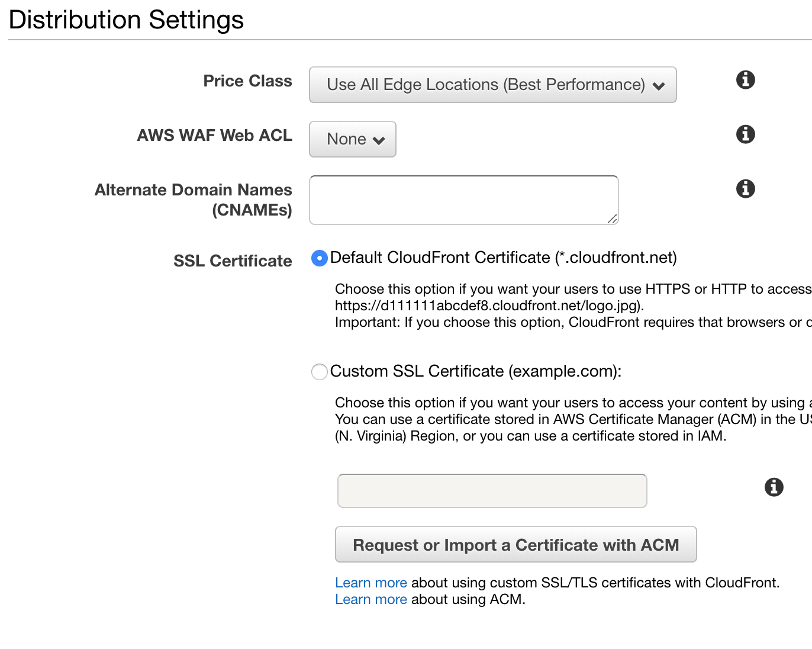This screenshot has width=812, height=649.
Task: Click the info icon beside AWS WAF Web ACL
Action: tap(745, 134)
